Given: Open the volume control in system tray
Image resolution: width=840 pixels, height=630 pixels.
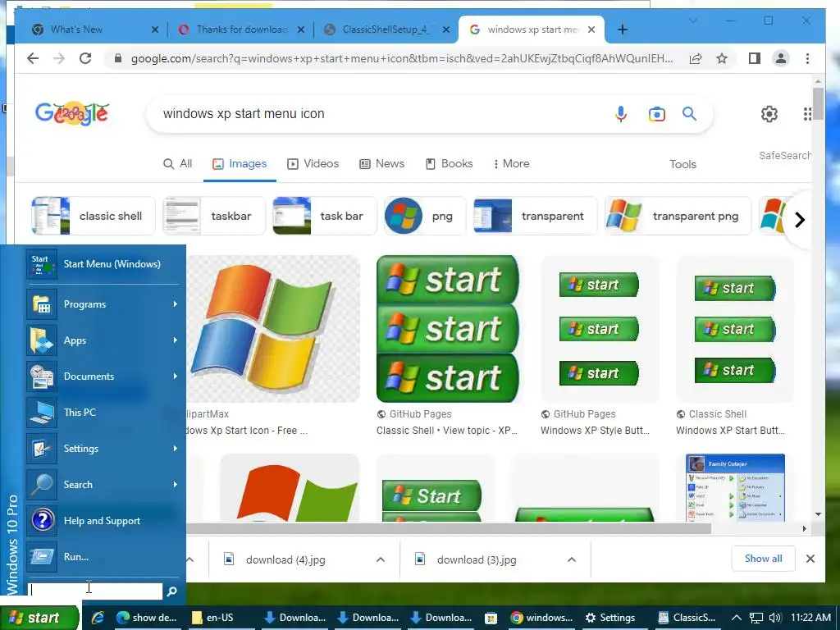Looking at the screenshot, I should [774, 618].
